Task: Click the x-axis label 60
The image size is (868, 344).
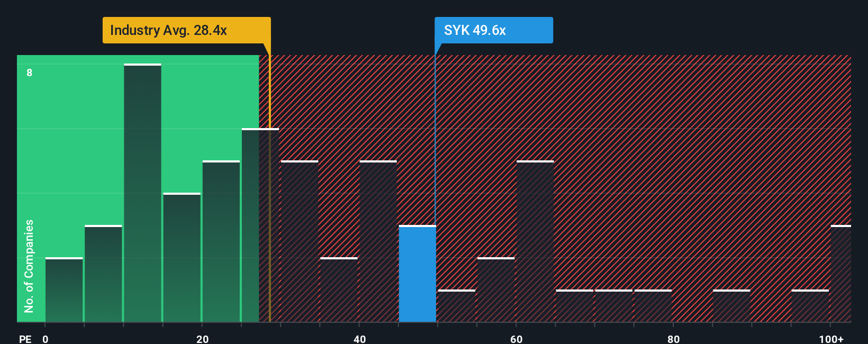Action: coord(517,339)
